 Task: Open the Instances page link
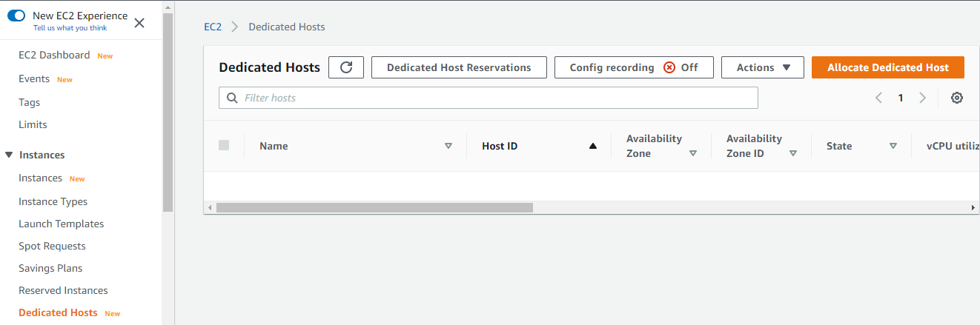tap(40, 178)
